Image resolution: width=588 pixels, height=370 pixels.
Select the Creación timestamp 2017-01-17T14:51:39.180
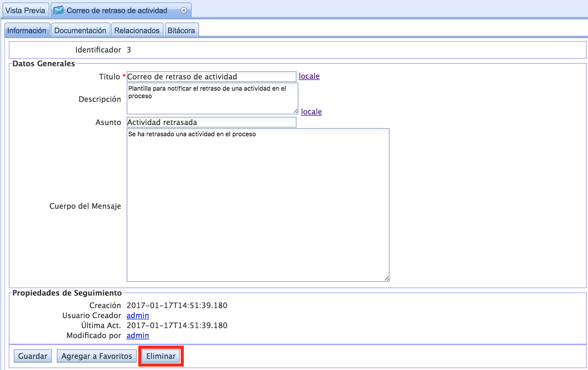point(177,305)
